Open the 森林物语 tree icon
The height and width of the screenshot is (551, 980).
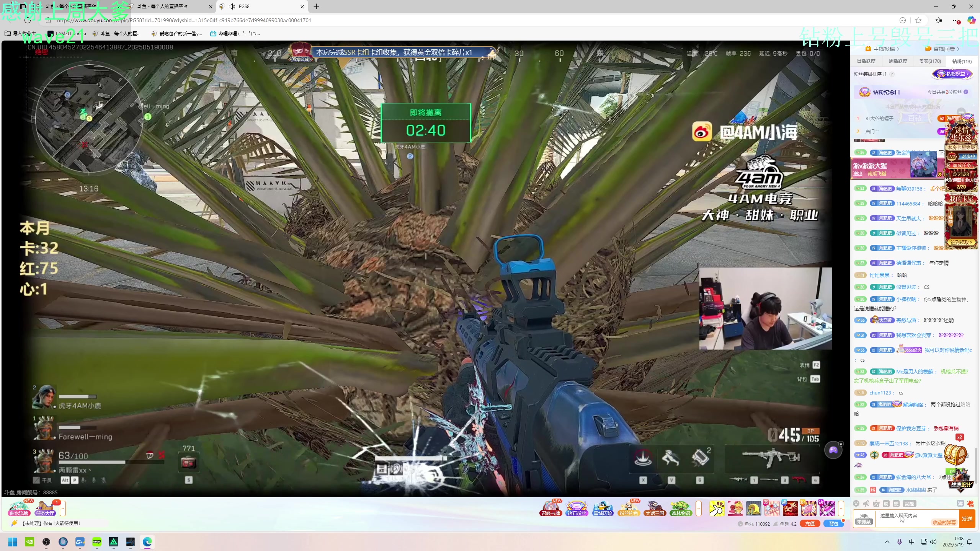tap(681, 509)
